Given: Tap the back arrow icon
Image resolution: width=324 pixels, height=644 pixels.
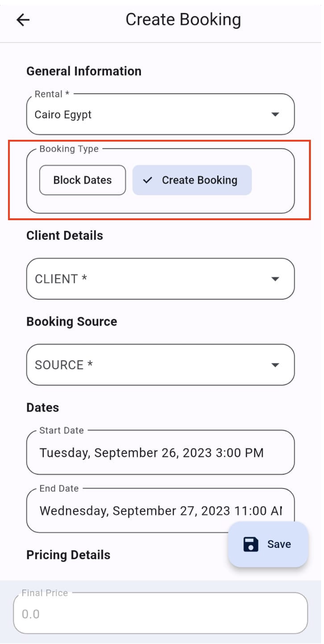Looking at the screenshot, I should 23,20.
